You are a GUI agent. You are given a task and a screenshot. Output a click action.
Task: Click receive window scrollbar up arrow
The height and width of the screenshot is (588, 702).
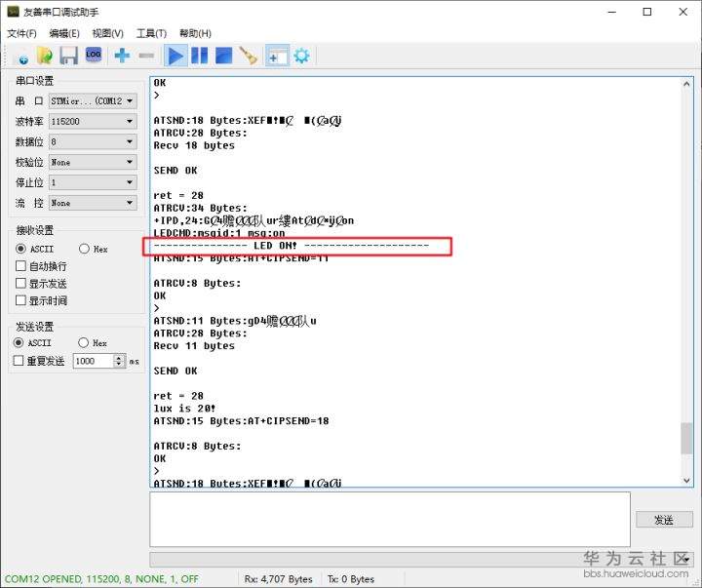[x=686, y=84]
